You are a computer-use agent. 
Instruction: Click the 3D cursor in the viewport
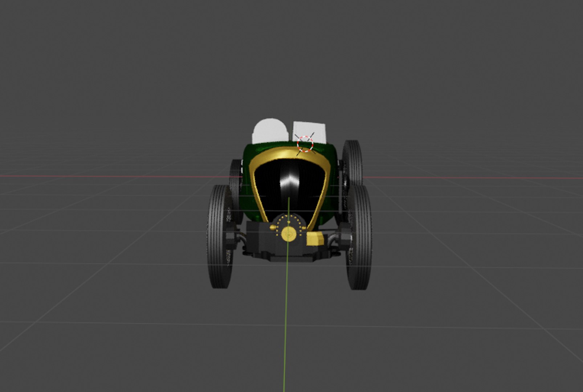[x=305, y=144]
